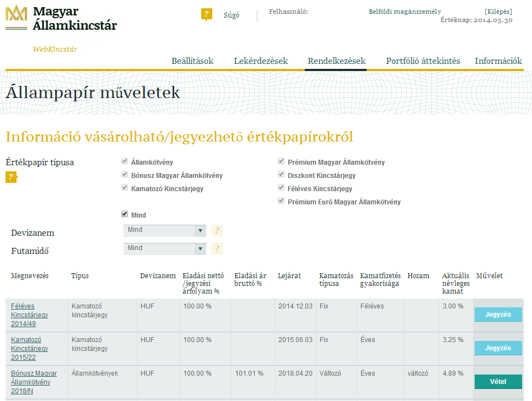The image size is (532, 401).
Task: Click the Belföldi magánszemély user text
Action: (405, 12)
